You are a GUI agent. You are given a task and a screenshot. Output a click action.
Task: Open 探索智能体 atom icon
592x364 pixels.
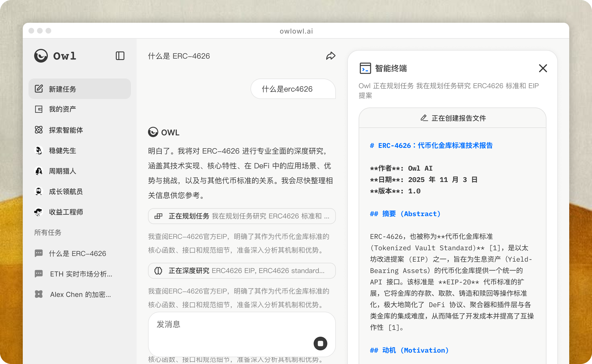[39, 130]
